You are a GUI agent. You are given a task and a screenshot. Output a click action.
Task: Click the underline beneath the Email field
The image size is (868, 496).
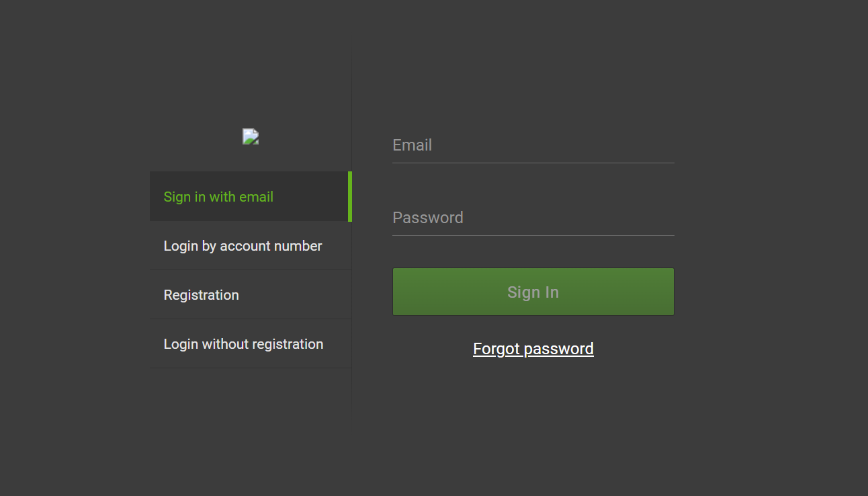pos(533,163)
